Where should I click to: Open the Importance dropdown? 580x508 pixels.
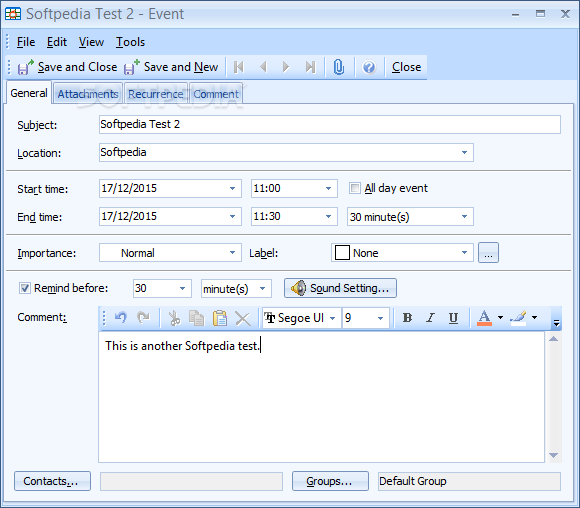click(232, 252)
